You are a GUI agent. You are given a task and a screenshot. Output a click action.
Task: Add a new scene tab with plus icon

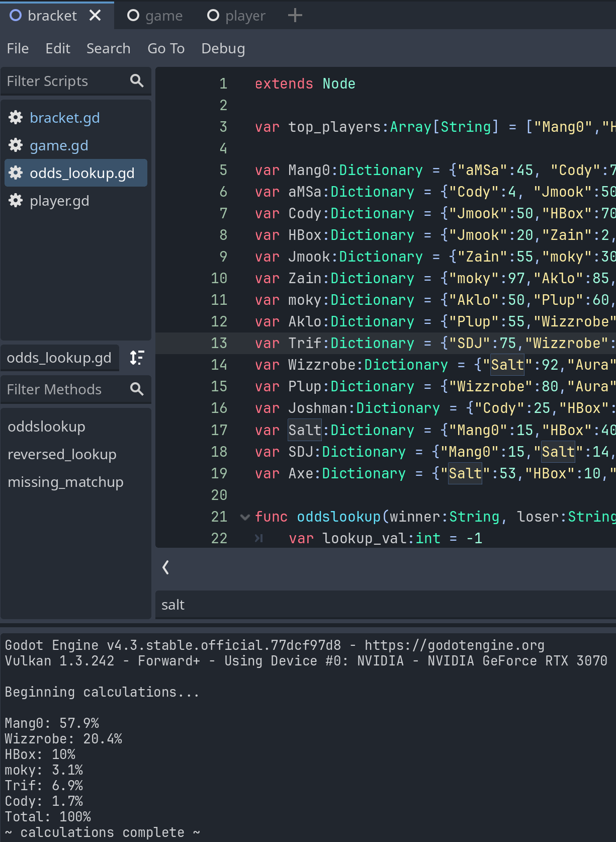coord(295,16)
